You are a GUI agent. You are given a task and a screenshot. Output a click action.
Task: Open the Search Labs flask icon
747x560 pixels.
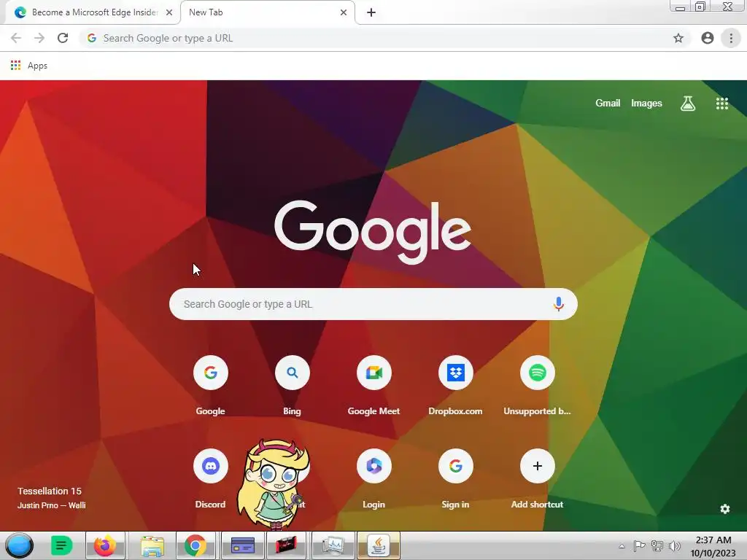click(687, 103)
